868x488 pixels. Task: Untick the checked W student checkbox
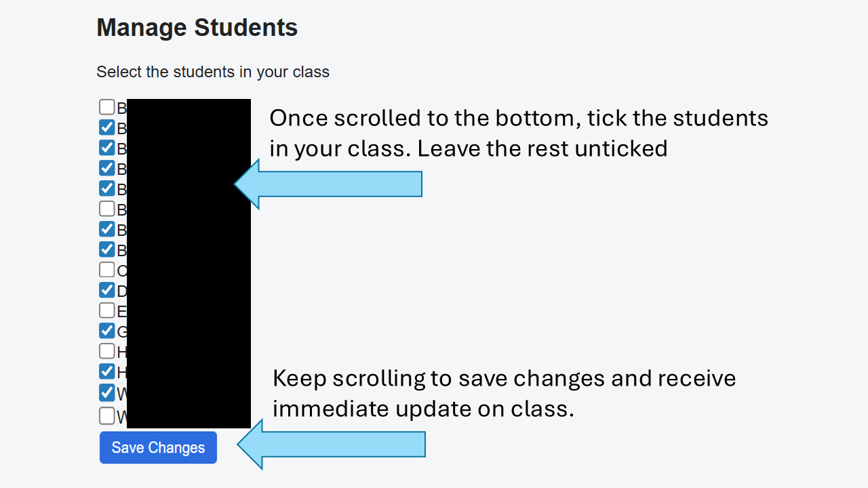coord(106,392)
